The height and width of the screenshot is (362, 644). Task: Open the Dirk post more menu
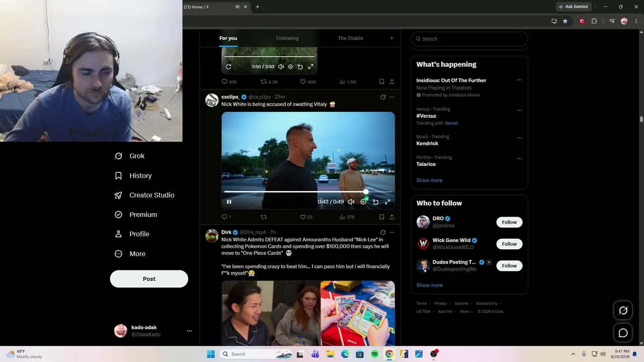(x=392, y=232)
